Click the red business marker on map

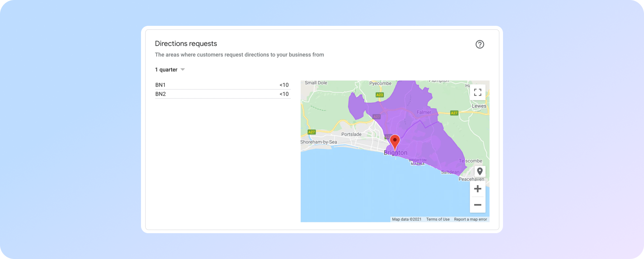pyautogui.click(x=395, y=142)
